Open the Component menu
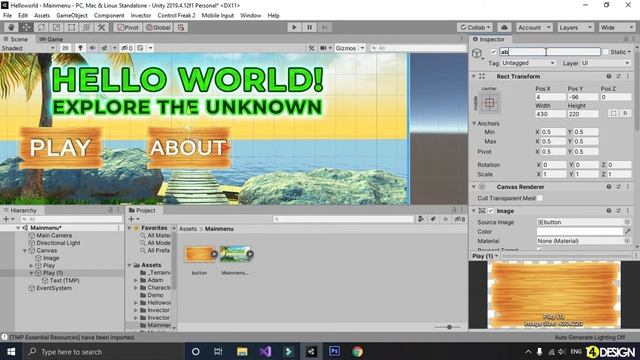640x360 pixels. [109, 16]
